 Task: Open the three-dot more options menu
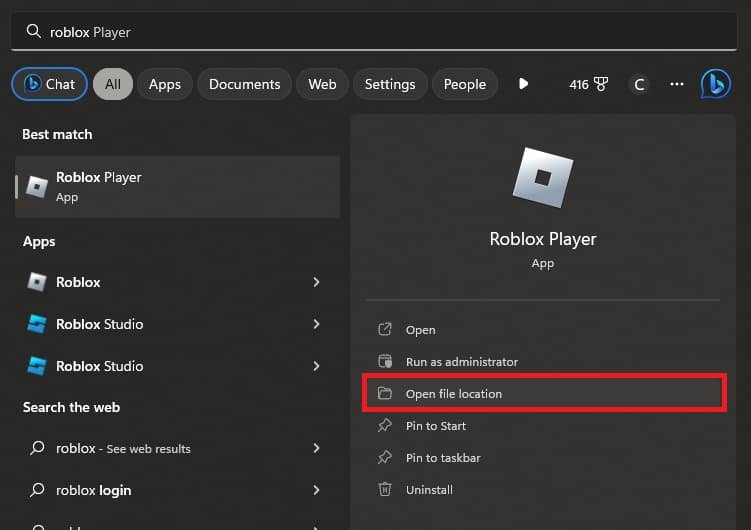[678, 84]
